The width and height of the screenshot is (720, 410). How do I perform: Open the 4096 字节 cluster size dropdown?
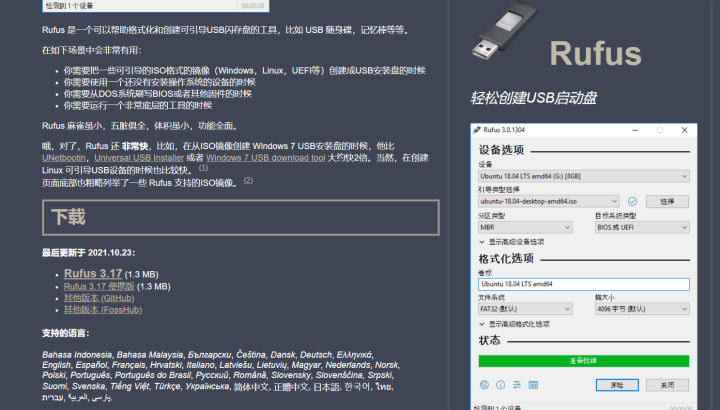coord(642,309)
